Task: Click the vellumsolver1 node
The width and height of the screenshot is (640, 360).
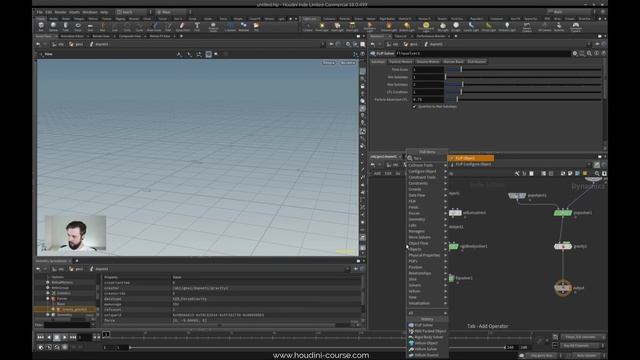Action: pos(455,213)
